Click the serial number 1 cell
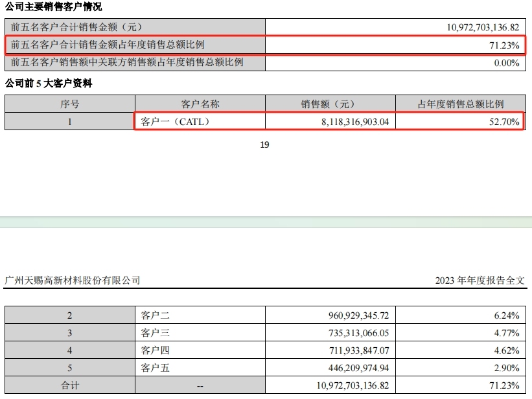This screenshot has width=532, height=399. (69, 122)
